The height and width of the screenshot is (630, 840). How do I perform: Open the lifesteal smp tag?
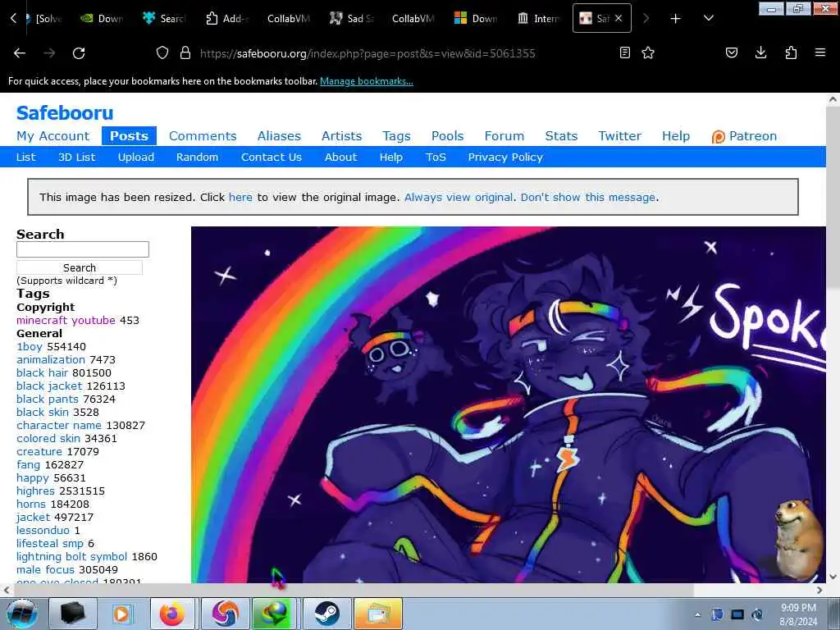pos(50,543)
